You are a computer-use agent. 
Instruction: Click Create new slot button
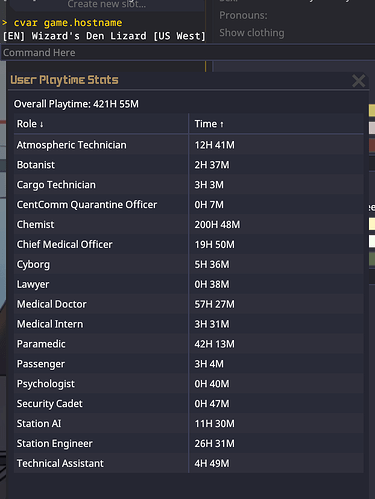click(106, 4)
